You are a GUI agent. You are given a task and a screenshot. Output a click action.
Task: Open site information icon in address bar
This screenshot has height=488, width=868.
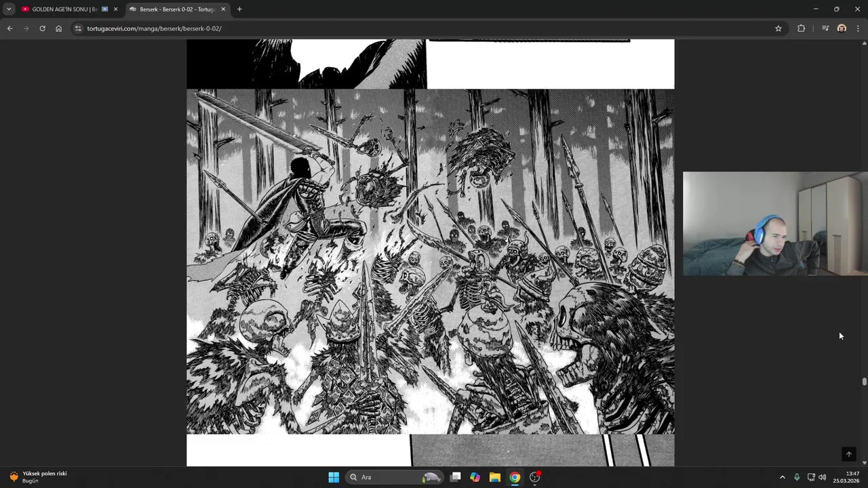point(78,28)
